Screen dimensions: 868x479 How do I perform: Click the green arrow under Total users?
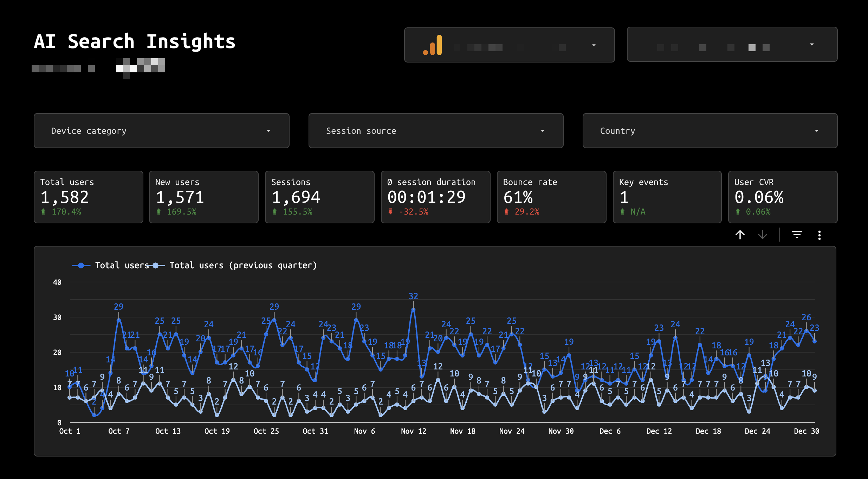click(x=44, y=212)
